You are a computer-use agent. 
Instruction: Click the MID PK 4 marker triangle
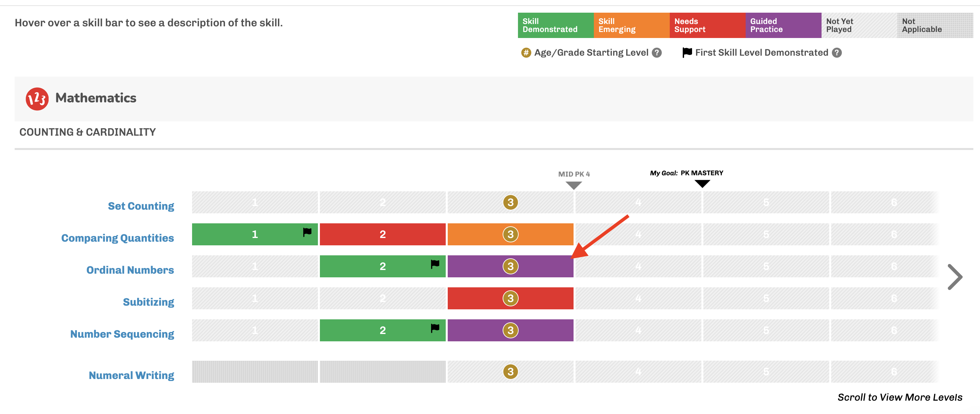(574, 185)
